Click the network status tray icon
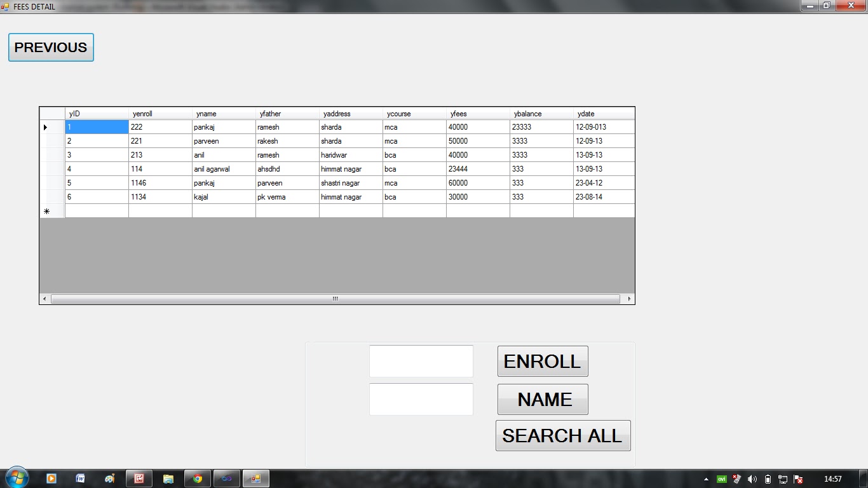This screenshot has width=868, height=488. [x=783, y=479]
